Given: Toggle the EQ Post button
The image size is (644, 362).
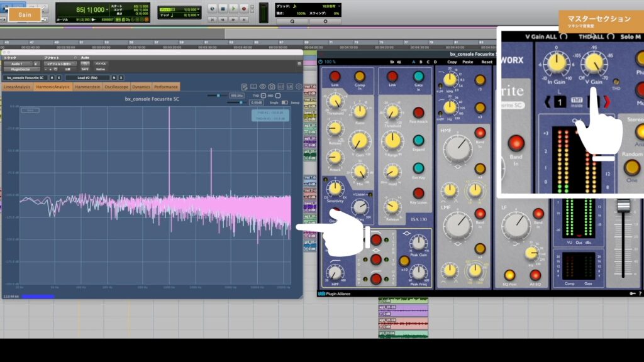Looking at the screenshot, I should click(509, 275).
